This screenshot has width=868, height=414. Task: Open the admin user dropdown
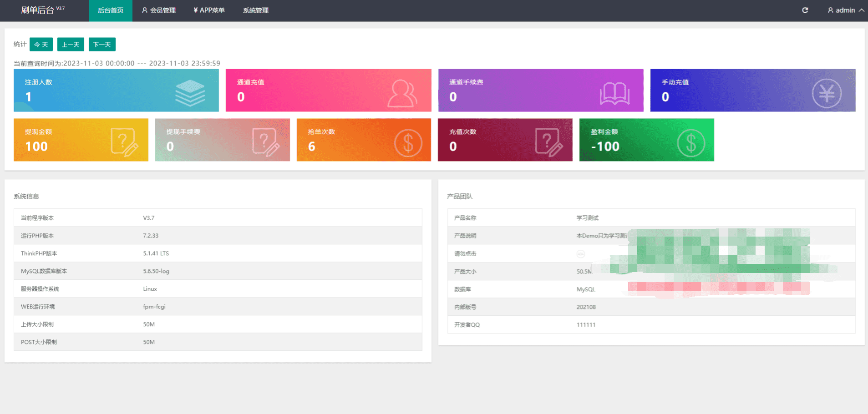click(x=846, y=10)
